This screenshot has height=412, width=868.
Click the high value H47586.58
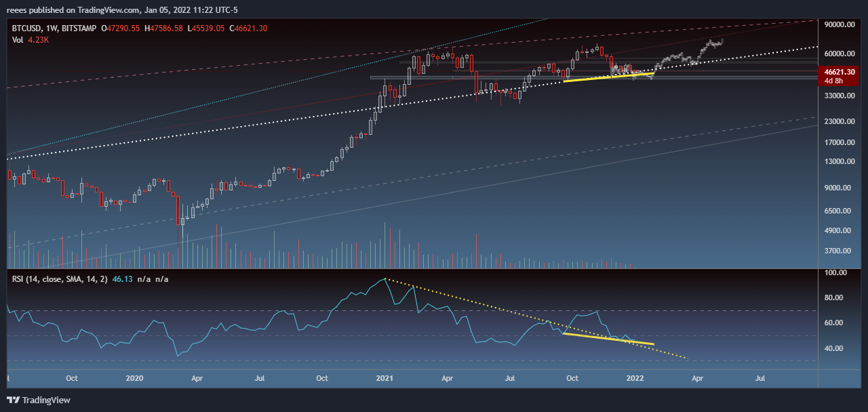point(163,28)
